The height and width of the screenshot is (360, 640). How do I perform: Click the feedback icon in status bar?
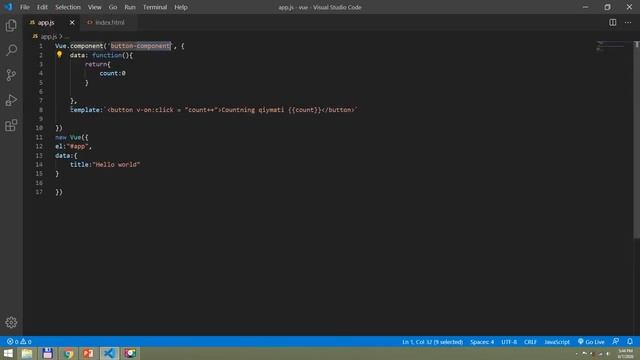point(616,341)
